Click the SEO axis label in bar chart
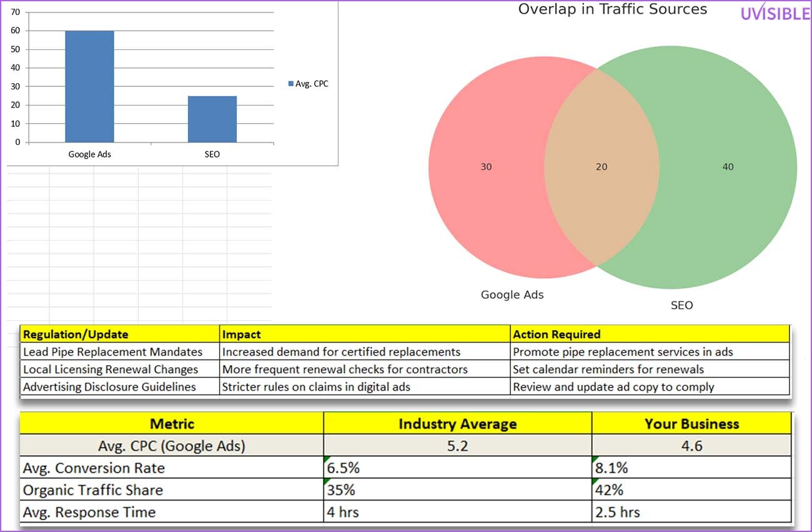 [212, 154]
